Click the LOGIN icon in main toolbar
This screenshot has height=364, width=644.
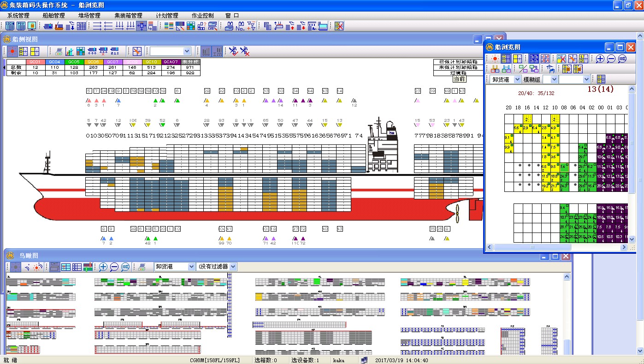tap(10, 26)
